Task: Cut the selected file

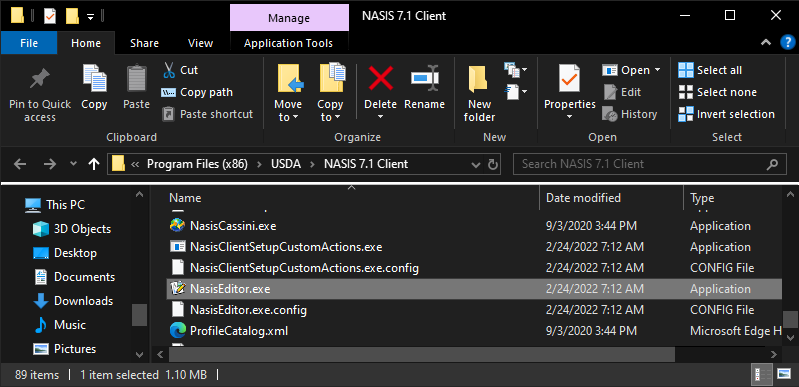Action: [180, 70]
